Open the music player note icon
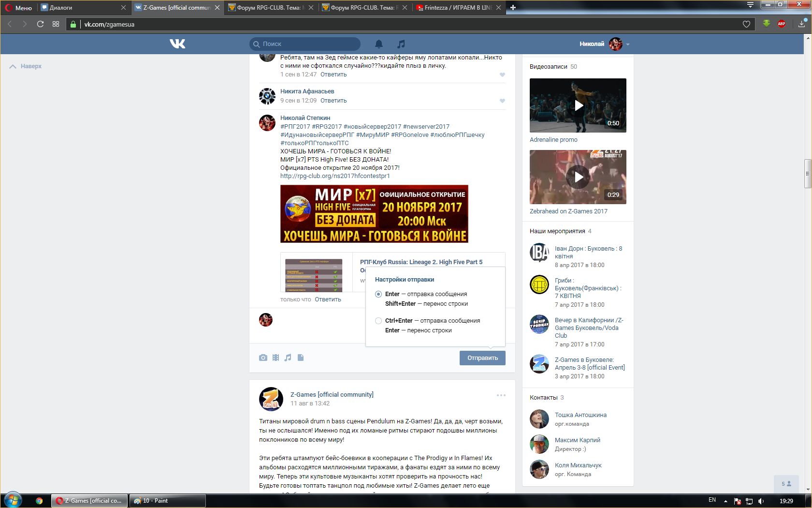 click(x=401, y=44)
